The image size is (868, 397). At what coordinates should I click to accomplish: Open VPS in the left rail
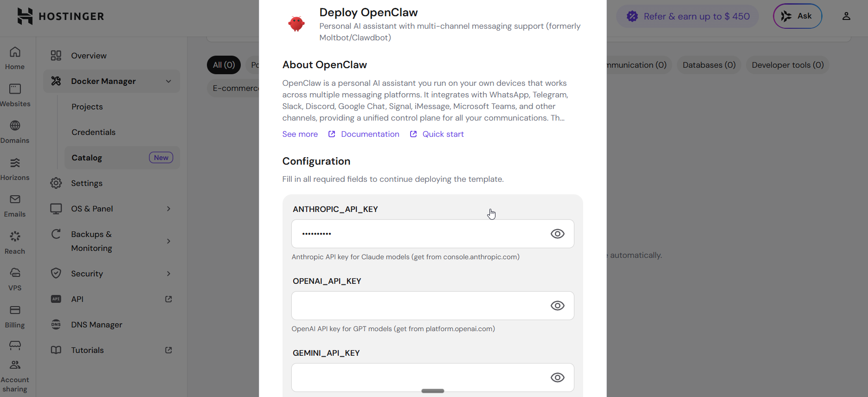tap(15, 280)
